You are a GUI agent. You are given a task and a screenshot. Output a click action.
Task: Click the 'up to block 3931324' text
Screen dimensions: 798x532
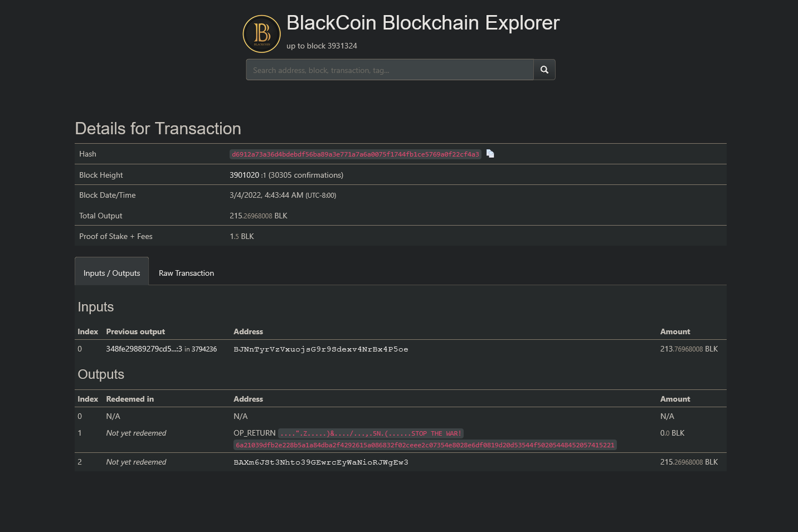click(x=322, y=46)
